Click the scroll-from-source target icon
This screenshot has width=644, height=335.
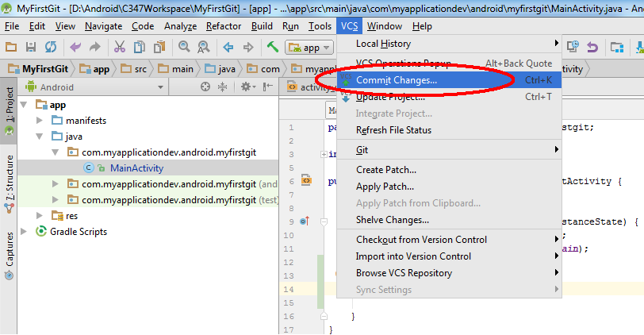click(x=205, y=87)
